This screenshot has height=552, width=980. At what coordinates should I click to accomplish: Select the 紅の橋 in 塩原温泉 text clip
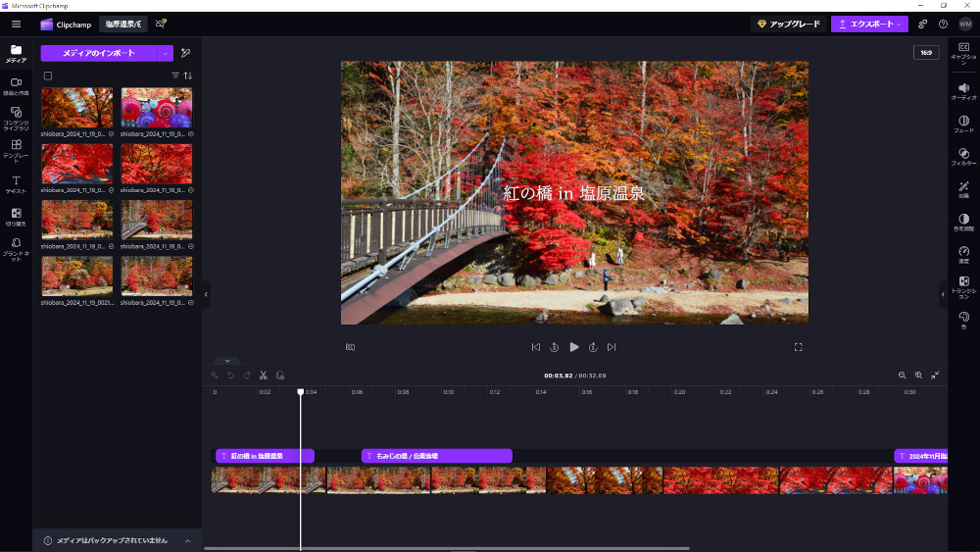tap(265, 456)
